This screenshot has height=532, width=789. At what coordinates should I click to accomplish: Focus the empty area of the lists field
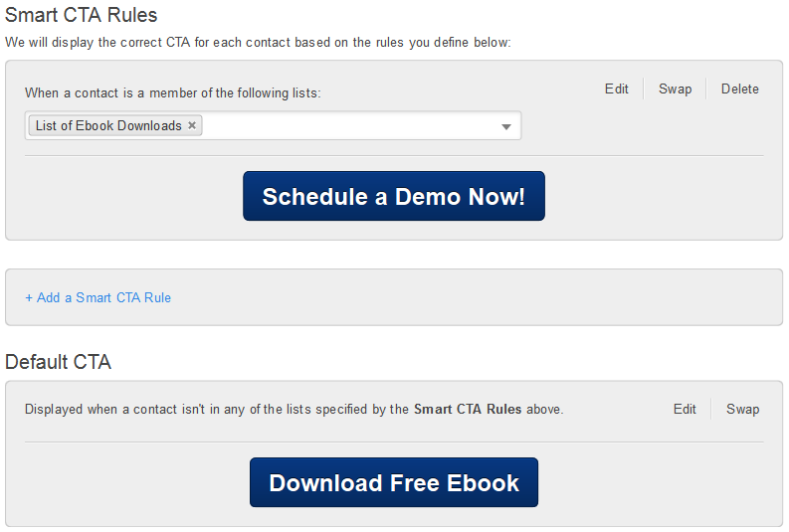[x=348, y=126]
